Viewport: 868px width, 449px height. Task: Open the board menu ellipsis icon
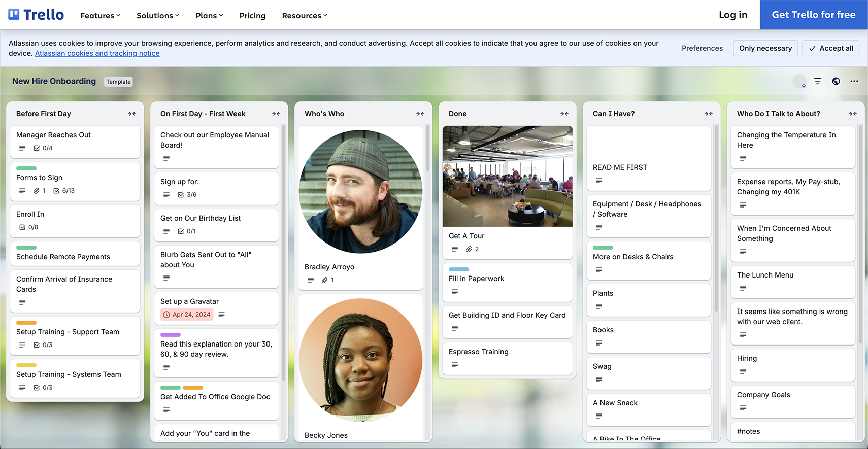(854, 81)
